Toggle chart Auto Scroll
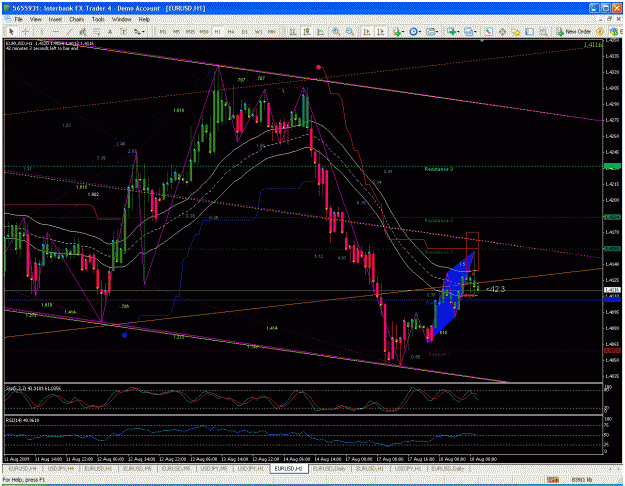 pyautogui.click(x=367, y=31)
